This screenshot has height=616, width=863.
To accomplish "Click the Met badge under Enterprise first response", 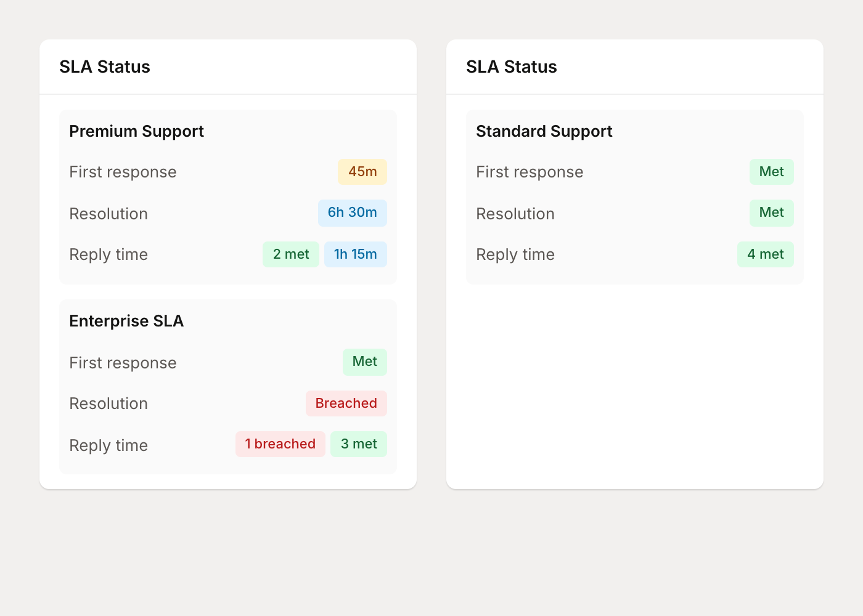I will [x=364, y=362].
